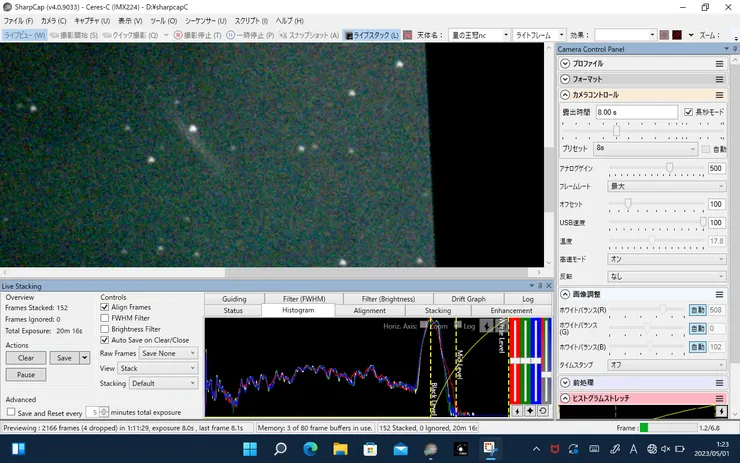Image resolution: width=740 pixels, height=463 pixels.
Task: Switch to the Enhancement tab
Action: [x=511, y=311]
